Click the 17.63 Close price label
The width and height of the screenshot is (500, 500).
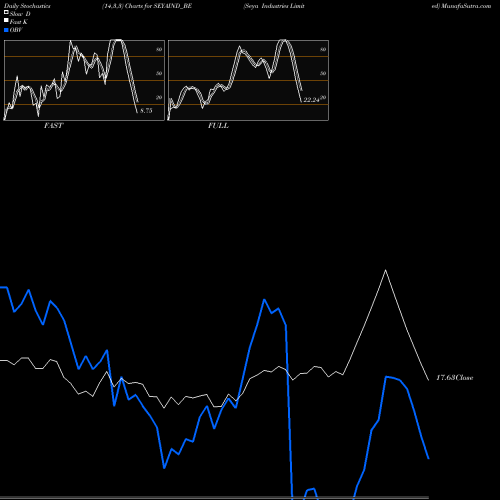pyautogui.click(x=455, y=378)
